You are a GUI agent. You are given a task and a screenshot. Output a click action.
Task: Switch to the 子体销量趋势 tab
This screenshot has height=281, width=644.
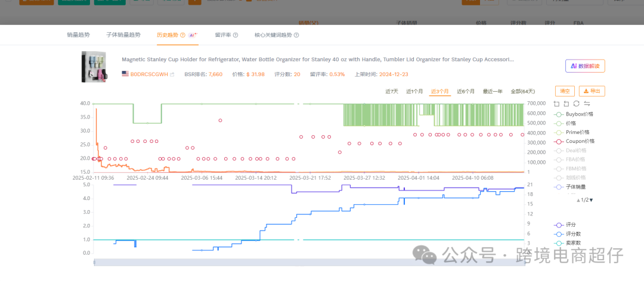click(x=123, y=35)
